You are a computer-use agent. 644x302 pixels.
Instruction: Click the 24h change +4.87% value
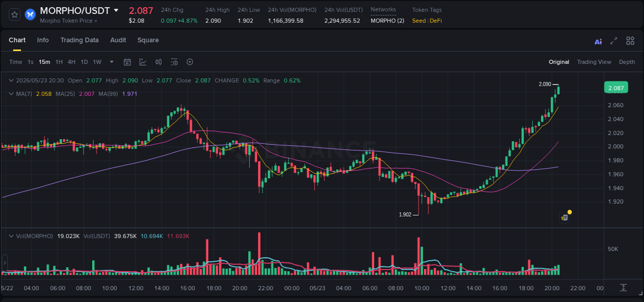click(188, 21)
